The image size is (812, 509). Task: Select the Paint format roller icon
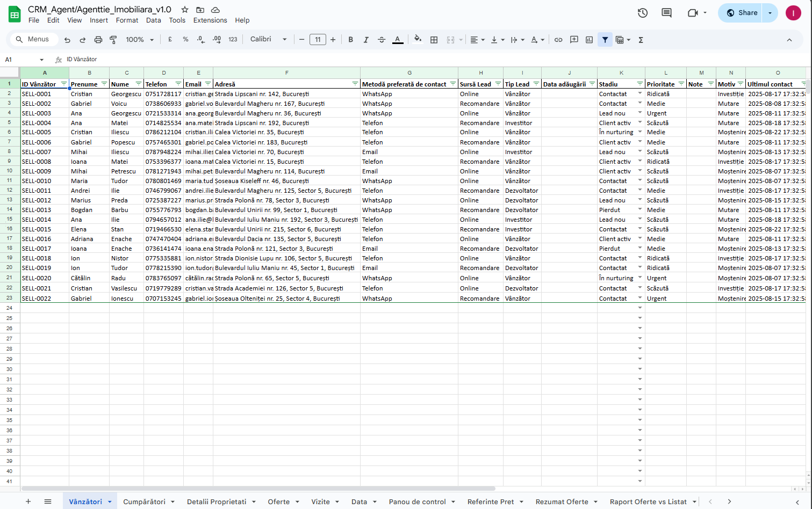click(113, 40)
